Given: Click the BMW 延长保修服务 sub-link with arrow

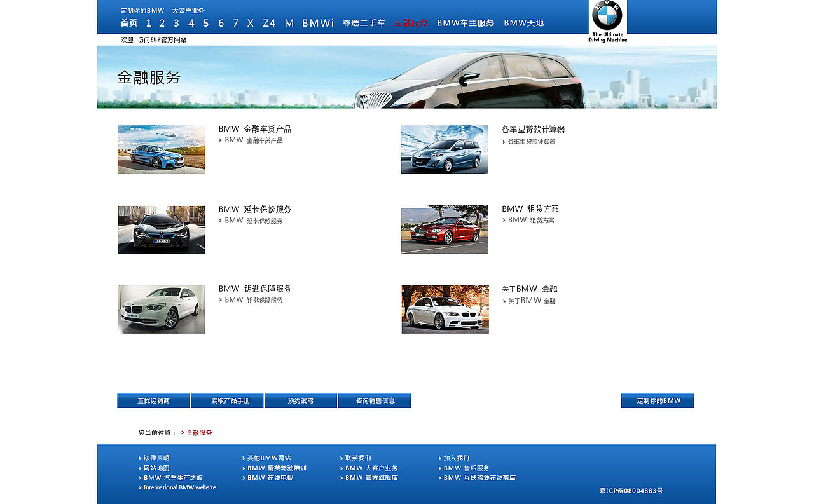Looking at the screenshot, I should pyautogui.click(x=251, y=221).
